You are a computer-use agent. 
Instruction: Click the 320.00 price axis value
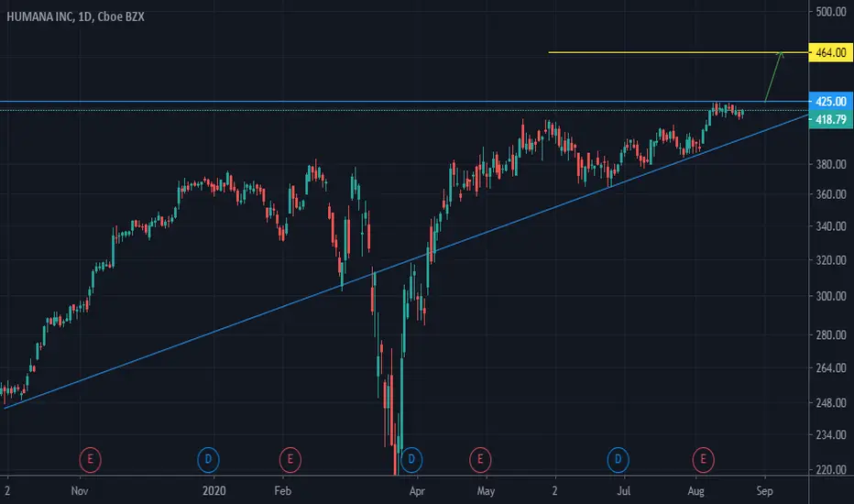[830, 260]
